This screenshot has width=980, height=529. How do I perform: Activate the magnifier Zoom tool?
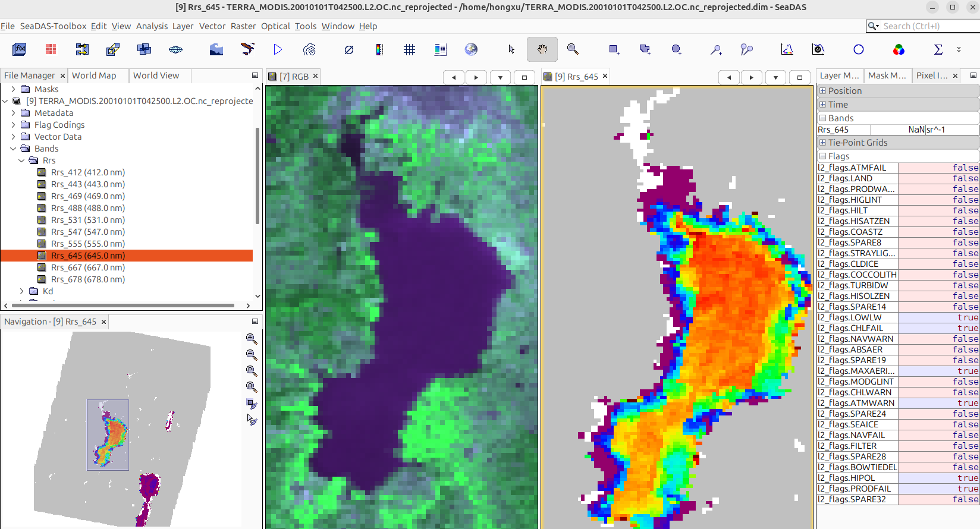click(573, 49)
